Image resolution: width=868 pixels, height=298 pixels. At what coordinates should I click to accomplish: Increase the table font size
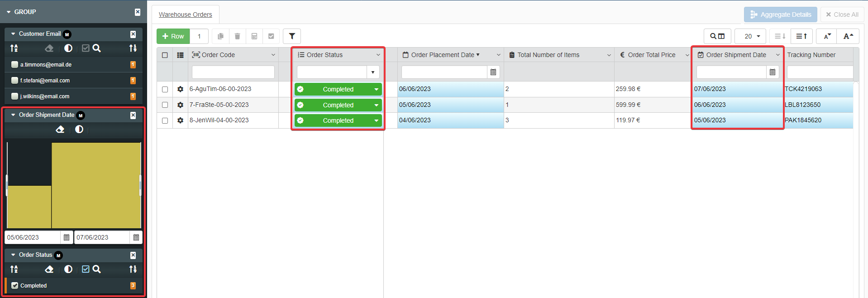pos(848,36)
